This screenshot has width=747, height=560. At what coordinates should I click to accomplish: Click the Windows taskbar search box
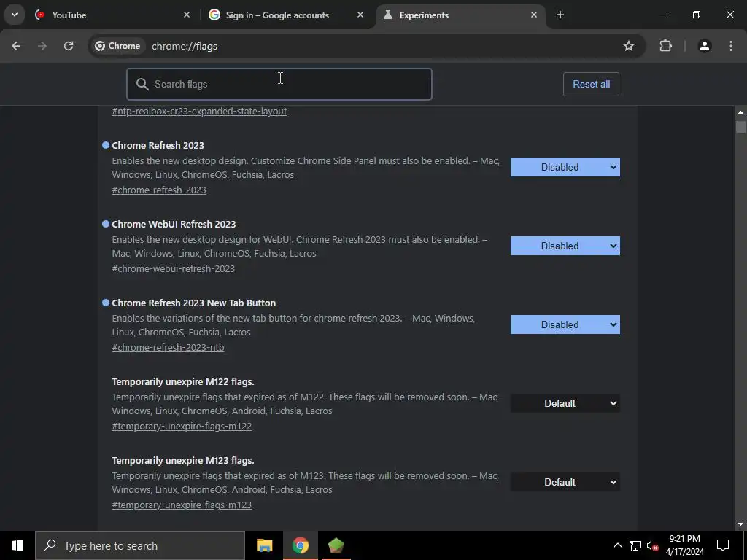(140, 545)
